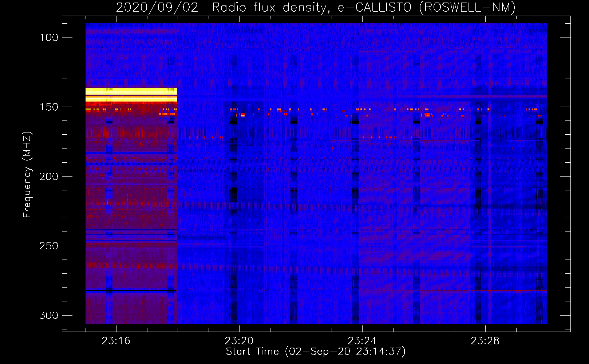This screenshot has height=364, width=589.
Task: Click the 100 frequency tick label
Action: tap(49, 37)
